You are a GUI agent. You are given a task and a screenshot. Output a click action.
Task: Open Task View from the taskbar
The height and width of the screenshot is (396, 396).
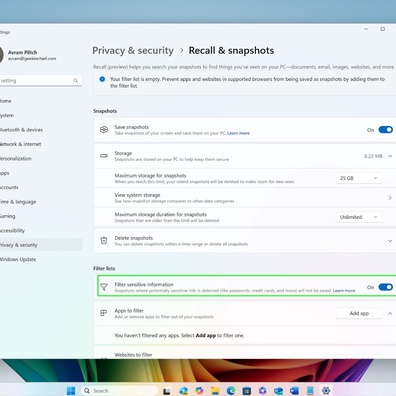click(x=167, y=391)
